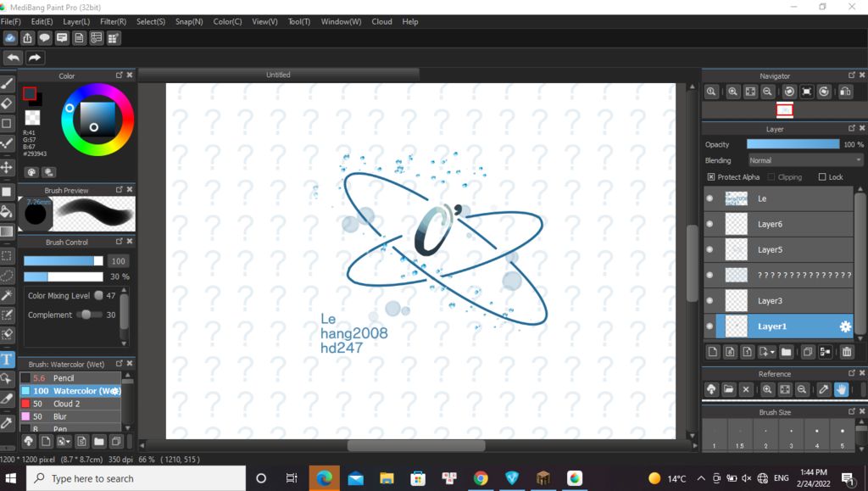The width and height of the screenshot is (868, 491).
Task: Undock the Layer panel
Action: tap(851, 128)
